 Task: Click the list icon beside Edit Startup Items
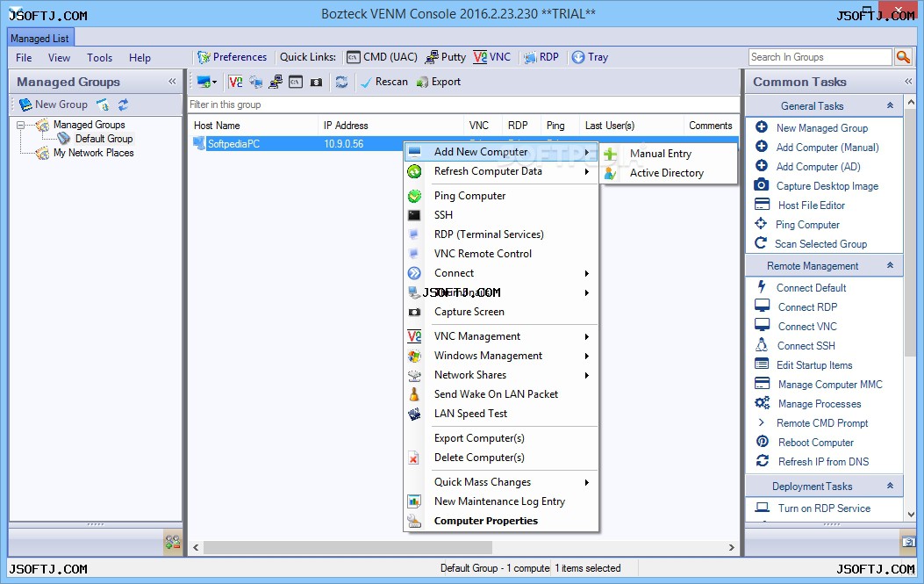coord(762,364)
